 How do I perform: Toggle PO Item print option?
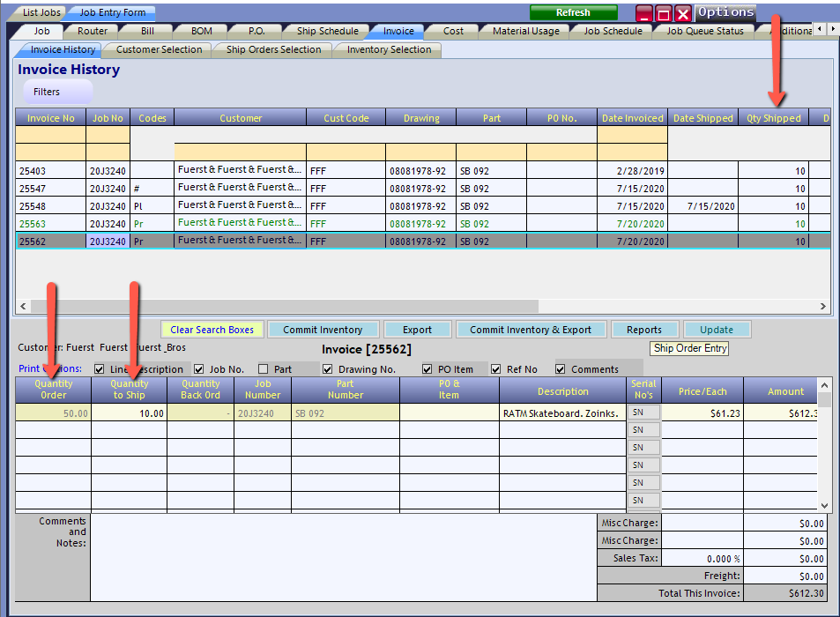[427, 369]
